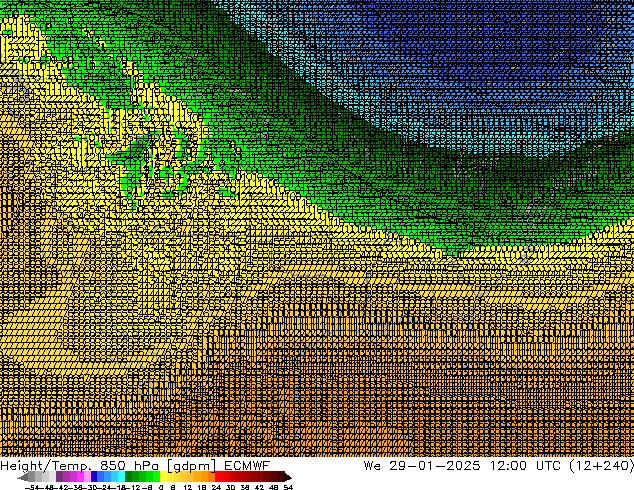Select the light pink legend swatch
Viewport: 634px width, 490px height.
point(87,477)
